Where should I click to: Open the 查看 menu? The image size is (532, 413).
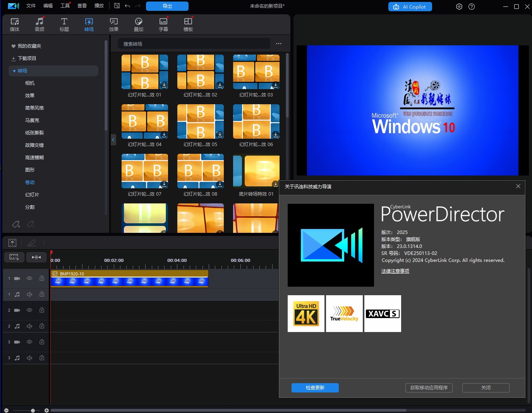coord(82,6)
